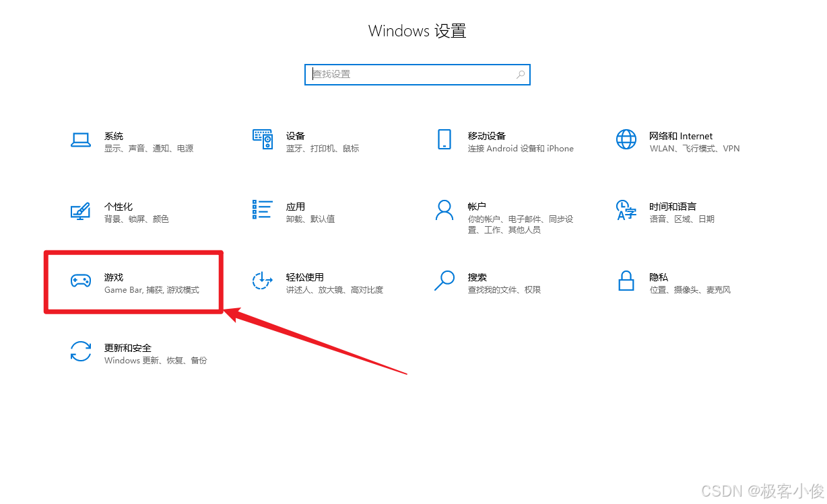The image size is (827, 504).
Task: Click the text 语音、区域、日期
Action: 682,219
